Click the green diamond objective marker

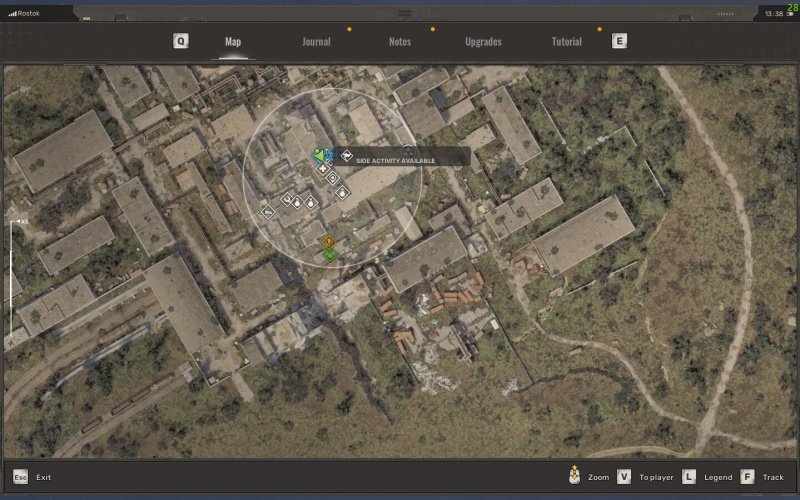329,255
